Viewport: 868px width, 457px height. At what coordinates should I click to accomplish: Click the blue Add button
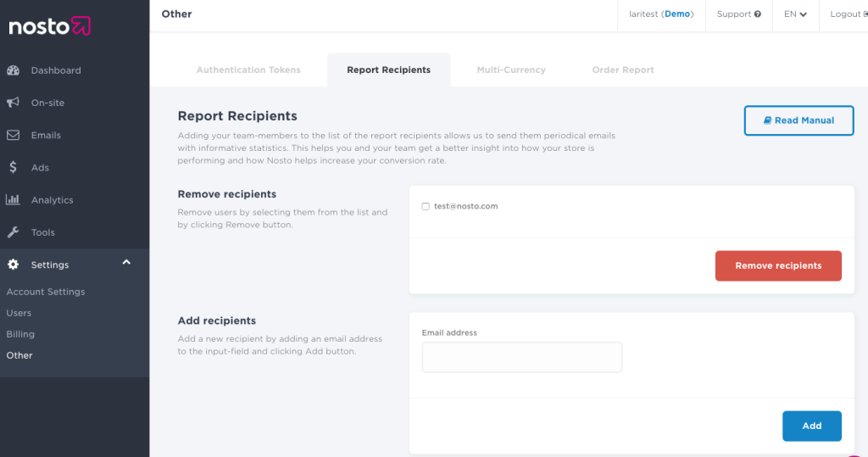[x=811, y=426]
